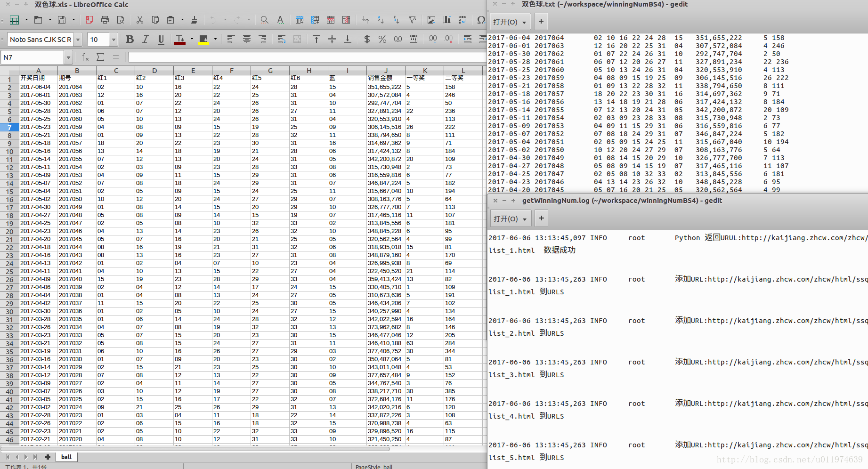
Task: Paste from the clipboard in Calc
Action: [170, 20]
